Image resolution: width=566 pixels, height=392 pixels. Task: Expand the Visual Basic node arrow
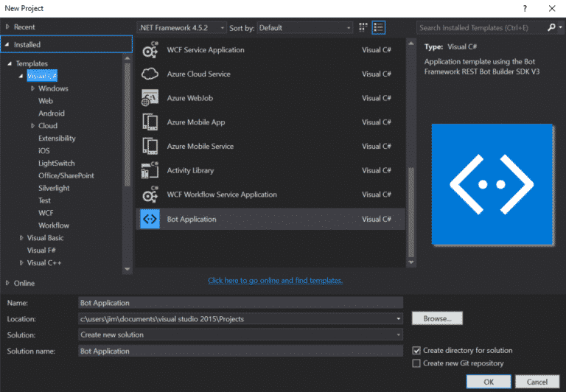click(x=21, y=238)
